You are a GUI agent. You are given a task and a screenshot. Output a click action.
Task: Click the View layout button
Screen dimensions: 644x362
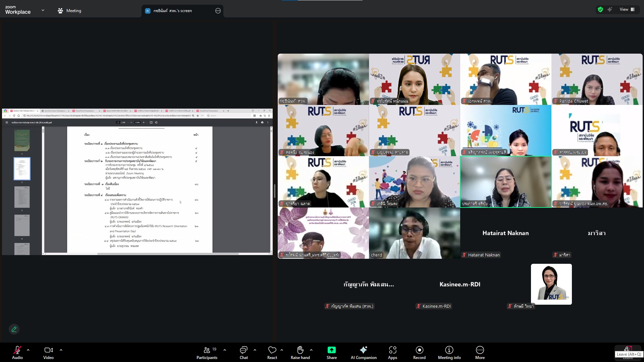tap(627, 9)
